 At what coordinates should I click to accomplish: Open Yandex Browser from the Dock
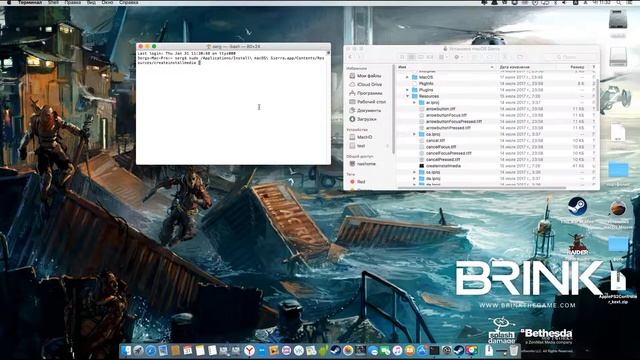pos(249,350)
